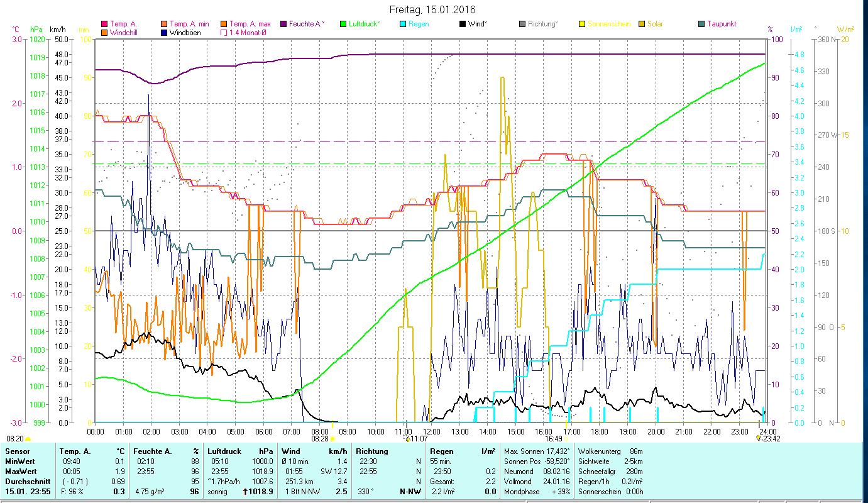This screenshot has width=868, height=503.
Task: Click the green Luftdruck legend square
Action: click(343, 24)
